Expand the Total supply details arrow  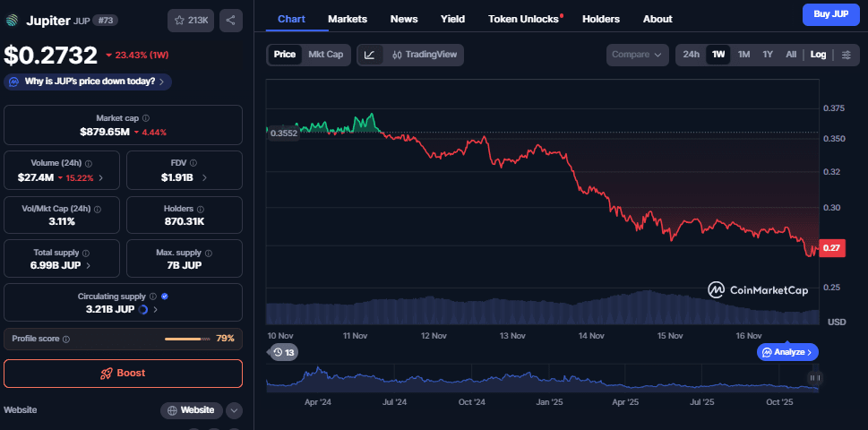(88, 266)
